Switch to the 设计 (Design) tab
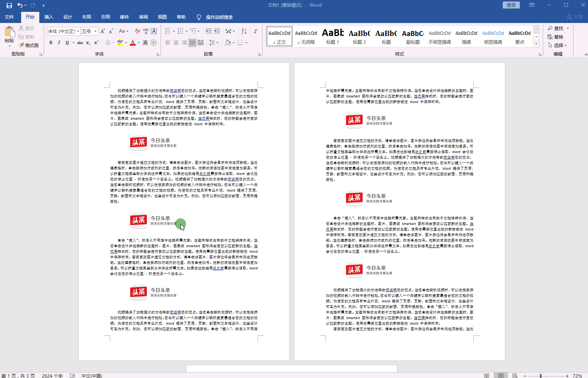This screenshot has height=378, width=588. pyautogui.click(x=68, y=17)
